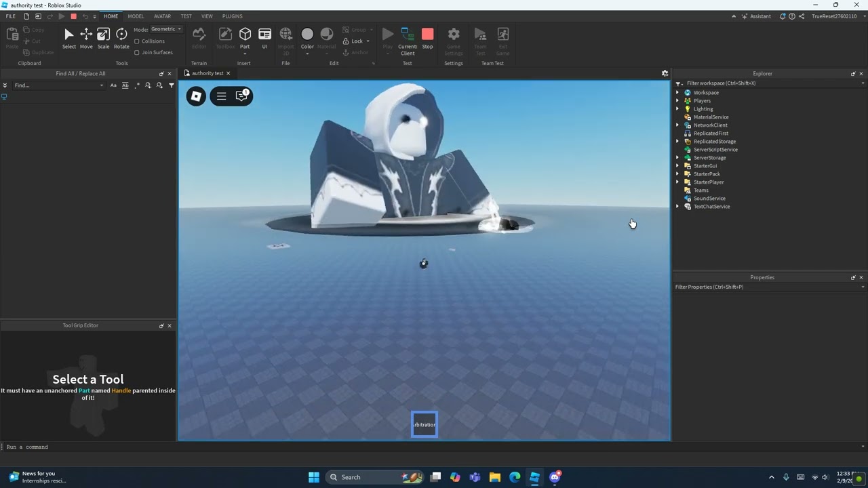
Task: Select MaterialService in the Explorer
Action: tap(711, 117)
